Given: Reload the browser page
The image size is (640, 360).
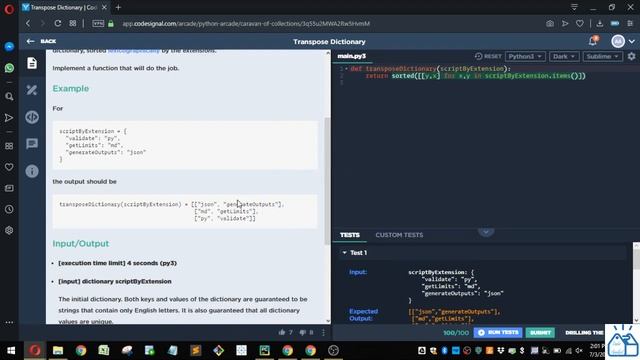Looking at the screenshot, I should click(58, 23).
